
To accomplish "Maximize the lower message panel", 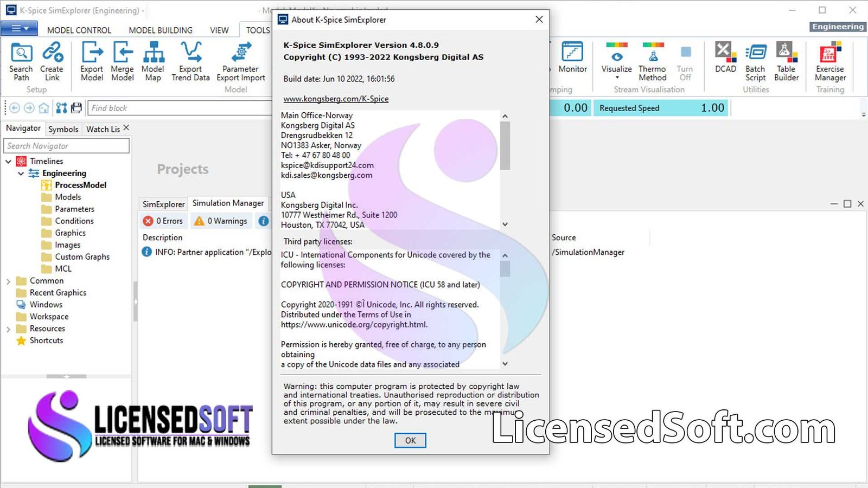I will [847, 204].
